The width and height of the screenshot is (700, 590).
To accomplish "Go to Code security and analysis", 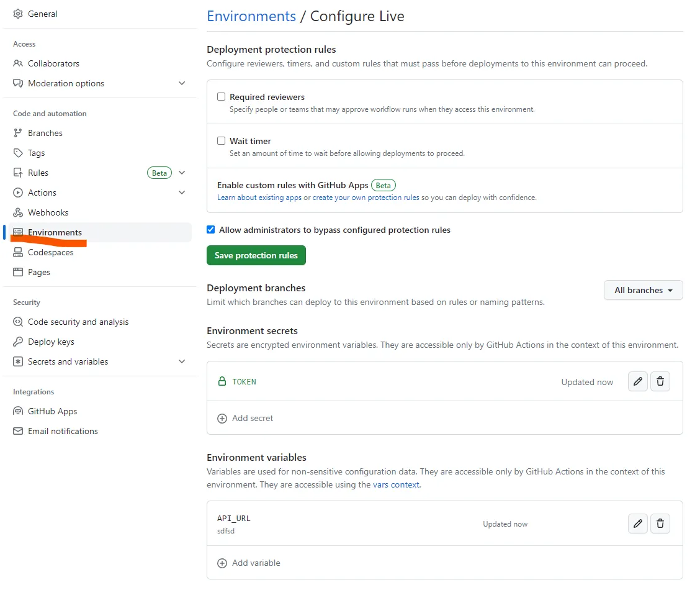I will point(78,322).
